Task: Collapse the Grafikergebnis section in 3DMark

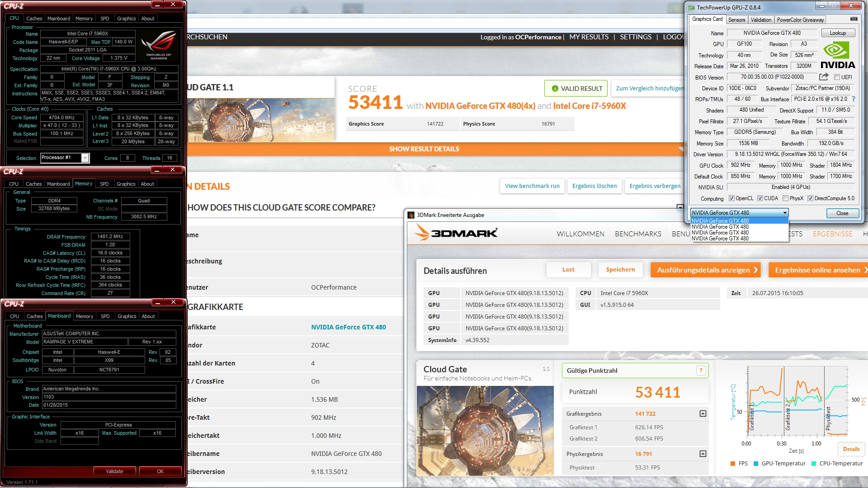Action: coord(703,413)
